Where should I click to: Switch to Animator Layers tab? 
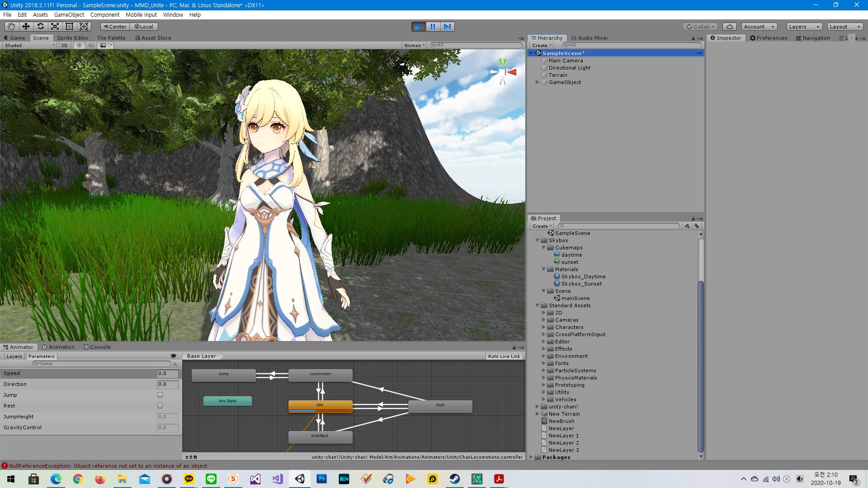pyautogui.click(x=14, y=356)
